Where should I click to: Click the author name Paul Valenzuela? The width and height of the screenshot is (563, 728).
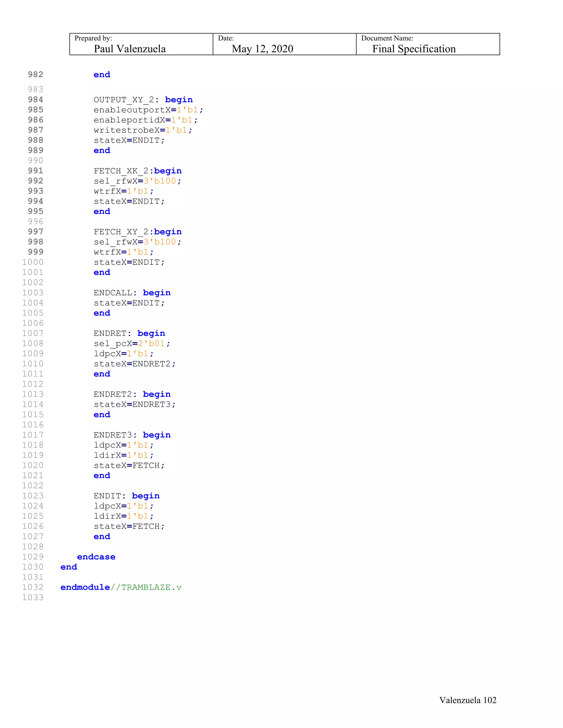pyautogui.click(x=130, y=49)
